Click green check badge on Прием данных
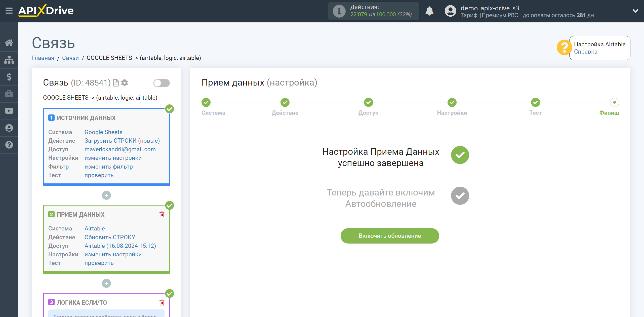 pyautogui.click(x=170, y=206)
